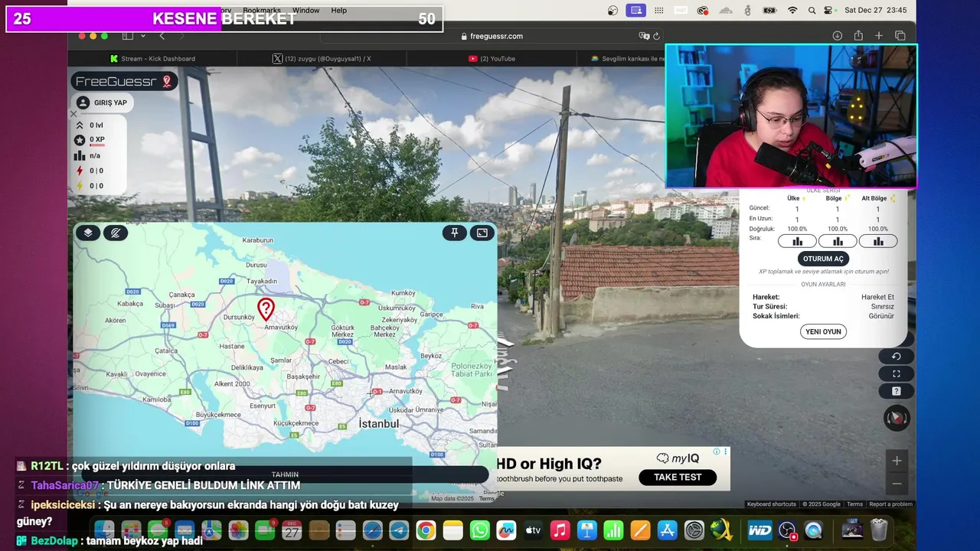This screenshot has width=980, height=551.
Task: Click Arnavutköy label near the marker
Action: (280, 327)
